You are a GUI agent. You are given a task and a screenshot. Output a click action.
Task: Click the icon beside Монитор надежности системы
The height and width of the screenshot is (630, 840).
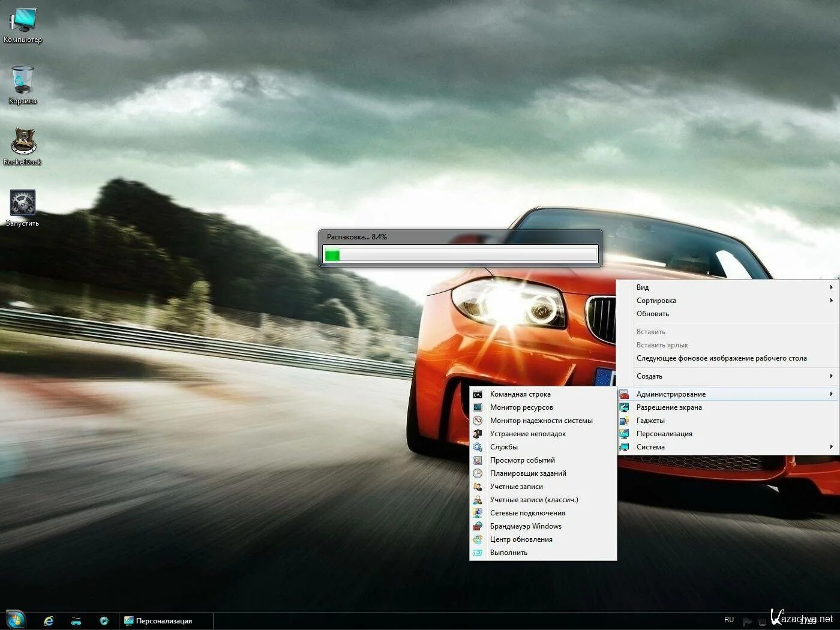point(478,421)
